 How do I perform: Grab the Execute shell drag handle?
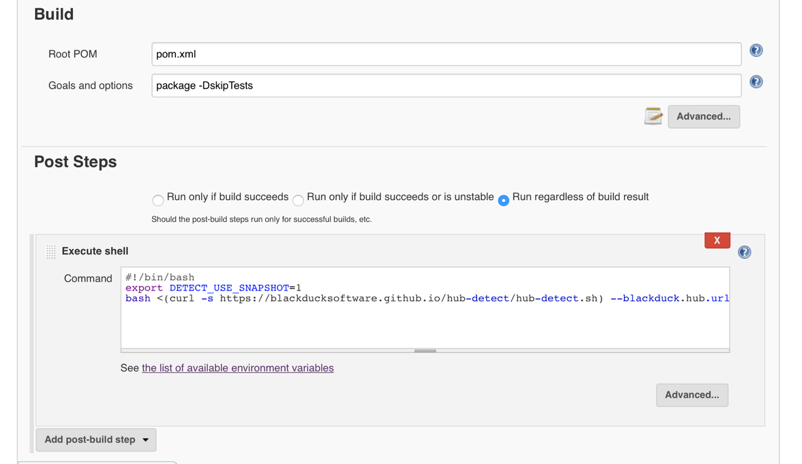point(51,252)
